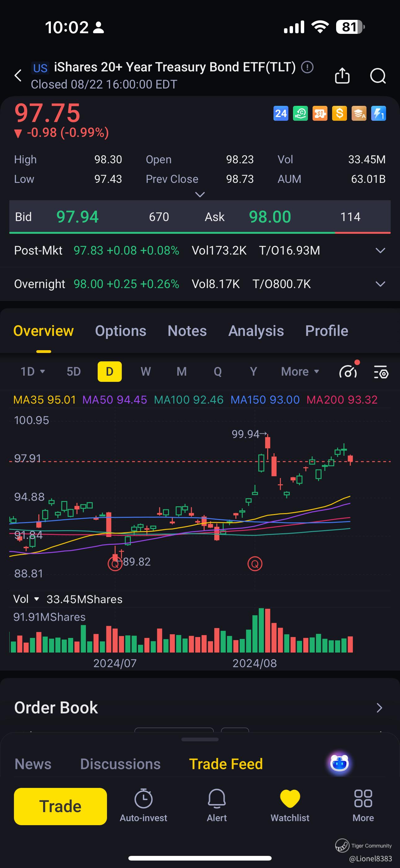Image resolution: width=400 pixels, height=868 pixels.
Task: Switch to the Notes tab
Action: (187, 331)
